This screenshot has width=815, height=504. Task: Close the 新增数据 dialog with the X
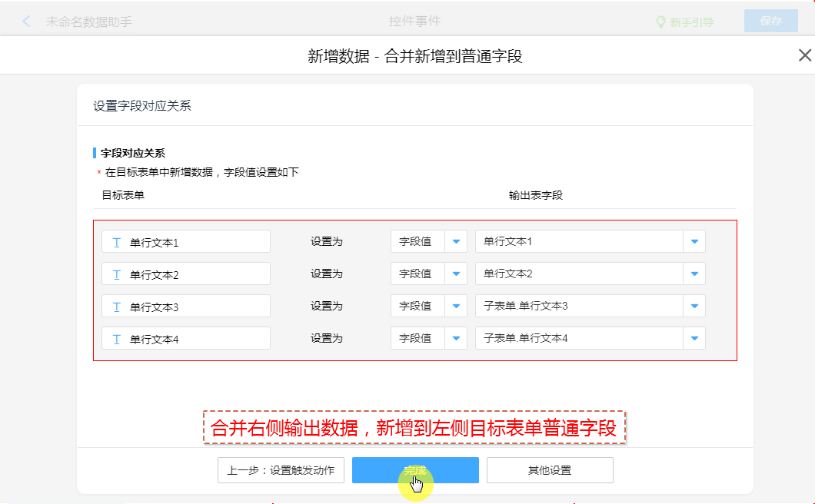click(x=804, y=55)
